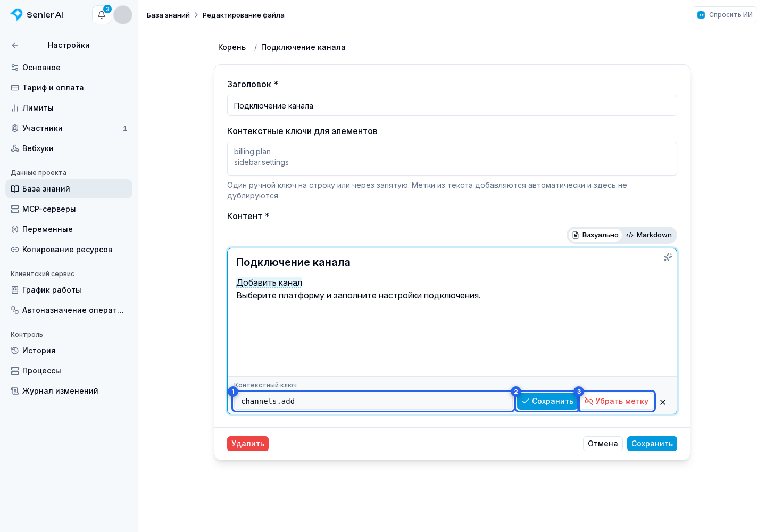This screenshot has width=766, height=532.
Task: Click the channels.add context key field
Action: pos(373,401)
